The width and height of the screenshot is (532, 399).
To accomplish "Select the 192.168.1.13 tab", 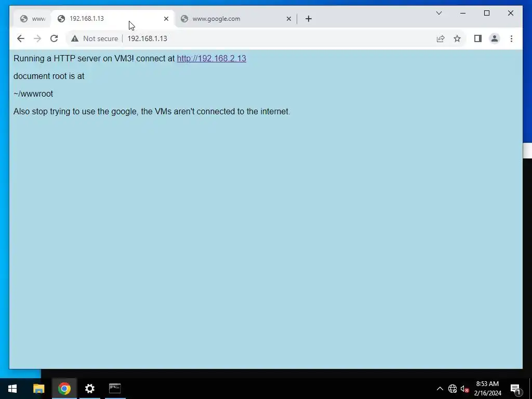I will (112, 19).
